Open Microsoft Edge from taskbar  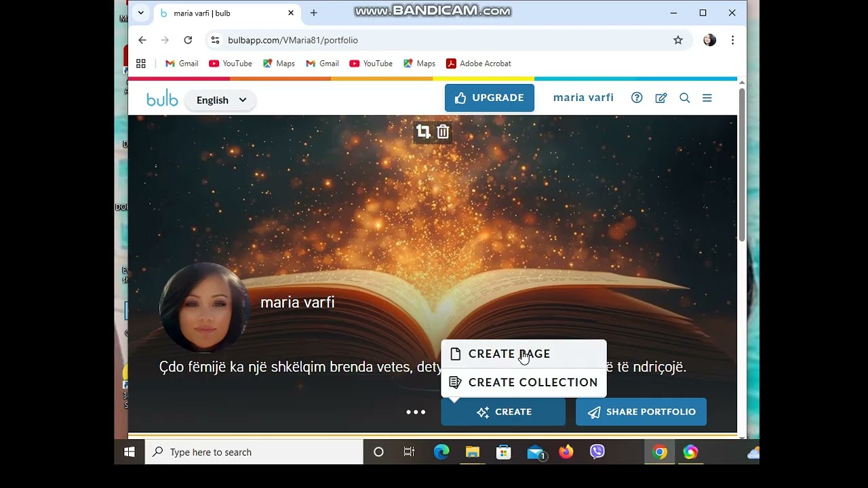pos(441,452)
